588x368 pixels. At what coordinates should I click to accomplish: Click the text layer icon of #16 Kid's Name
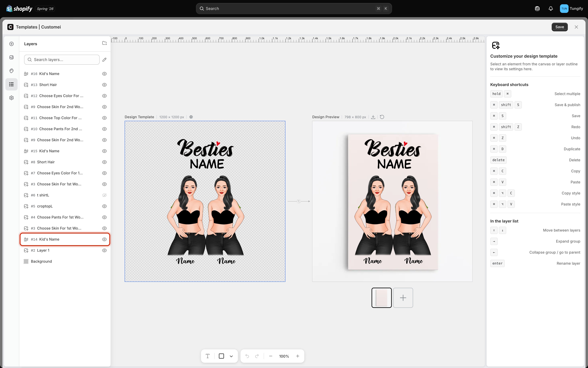(26, 74)
